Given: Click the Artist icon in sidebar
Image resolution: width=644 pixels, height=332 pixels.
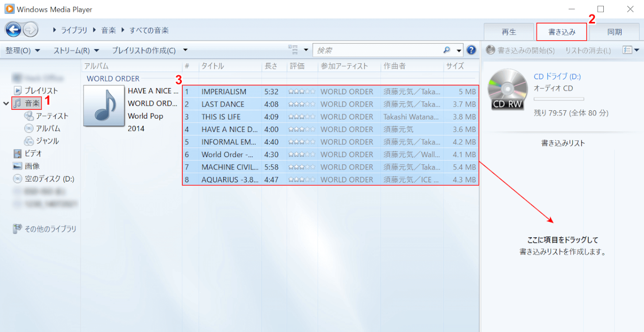Looking at the screenshot, I should (29, 116).
